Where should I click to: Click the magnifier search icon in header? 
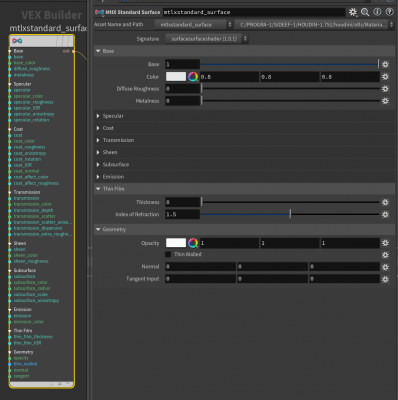(x=365, y=12)
